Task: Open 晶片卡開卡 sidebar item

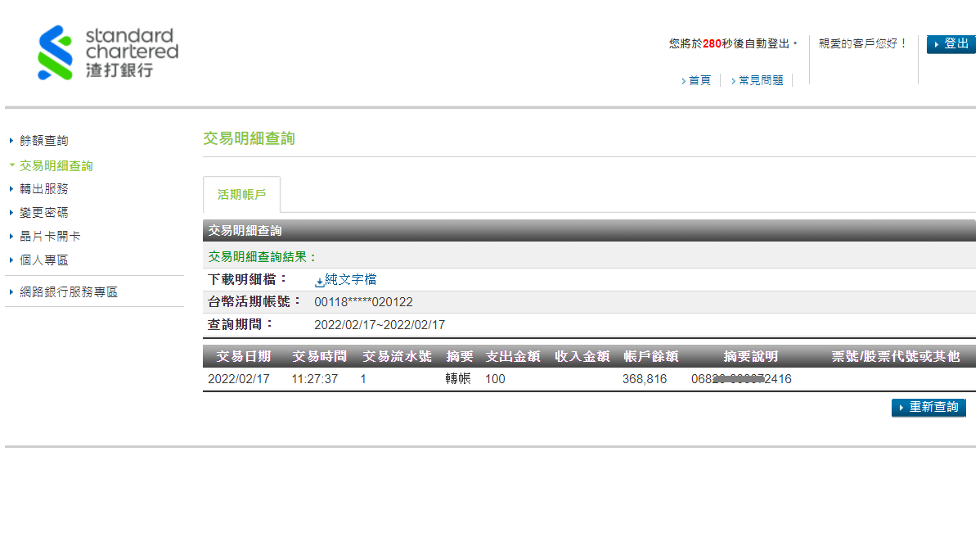Action: (50, 237)
